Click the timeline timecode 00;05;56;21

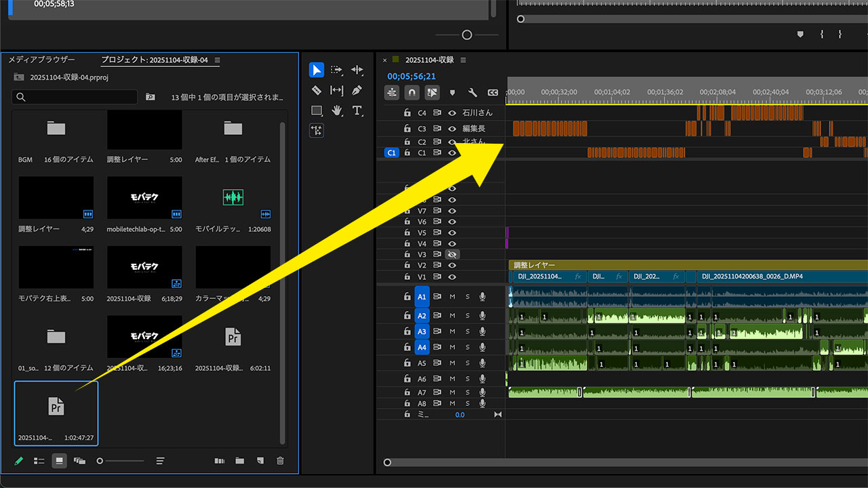point(412,77)
